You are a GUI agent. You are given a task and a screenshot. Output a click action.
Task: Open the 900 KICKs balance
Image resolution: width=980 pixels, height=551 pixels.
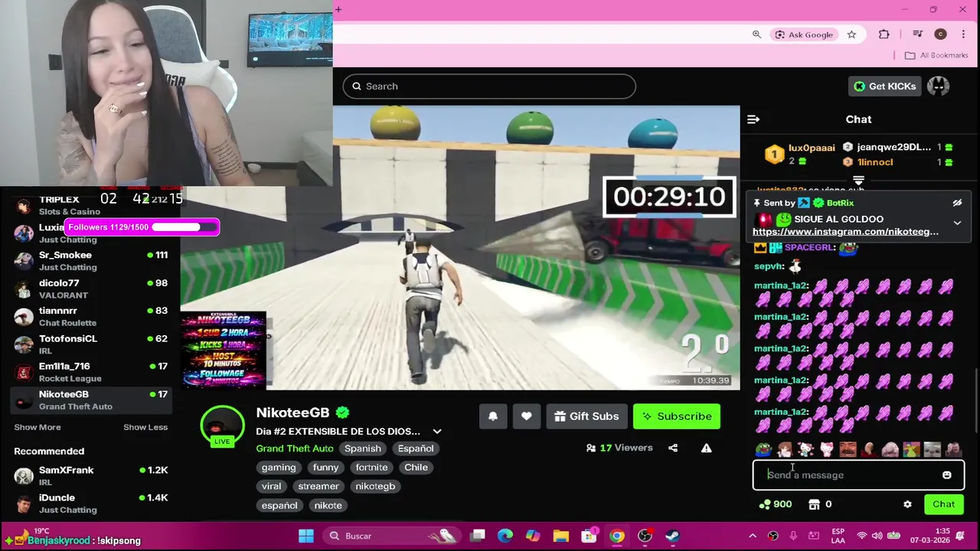coord(775,504)
